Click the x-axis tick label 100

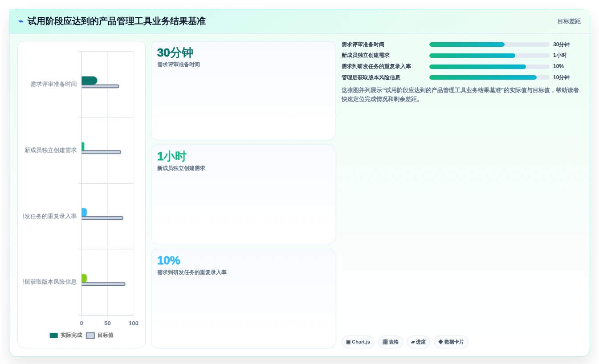[x=134, y=324]
